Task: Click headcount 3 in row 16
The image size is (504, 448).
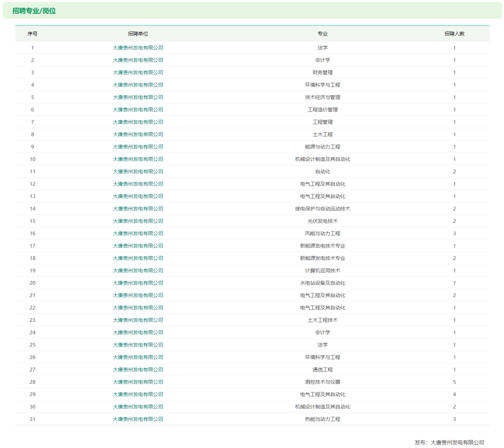Action: tap(455, 233)
